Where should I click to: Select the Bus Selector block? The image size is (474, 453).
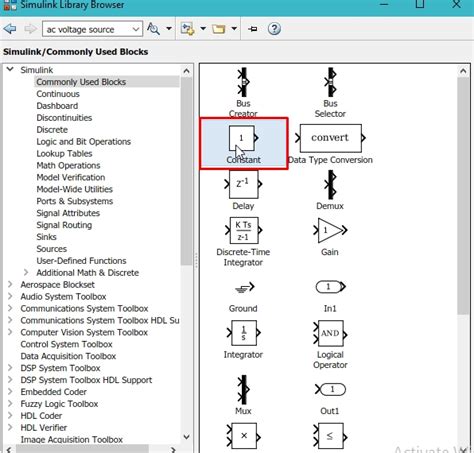330,82
